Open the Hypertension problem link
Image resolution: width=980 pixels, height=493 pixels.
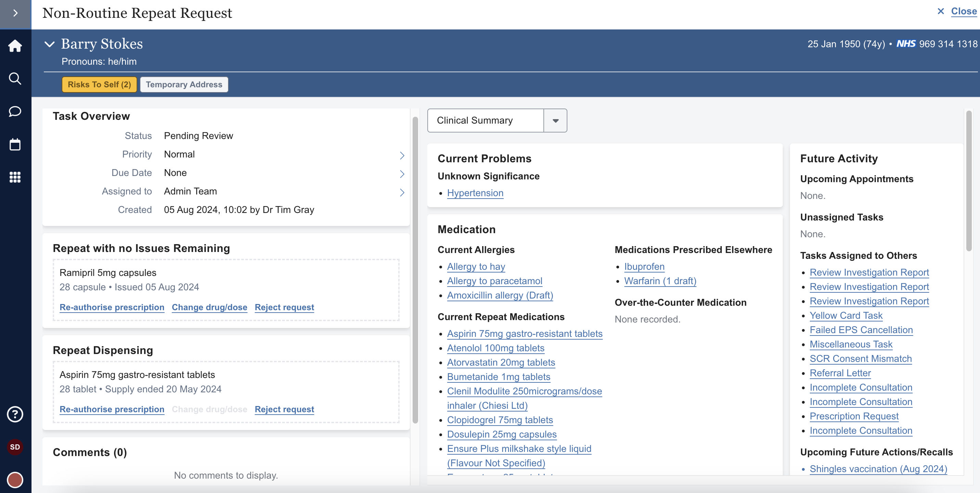pos(475,193)
